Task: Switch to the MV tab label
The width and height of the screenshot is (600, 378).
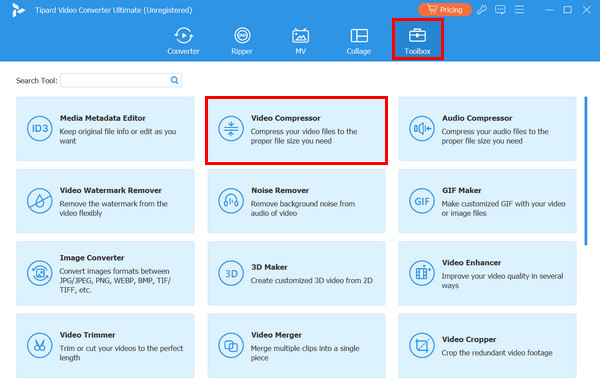Action: pos(300,51)
